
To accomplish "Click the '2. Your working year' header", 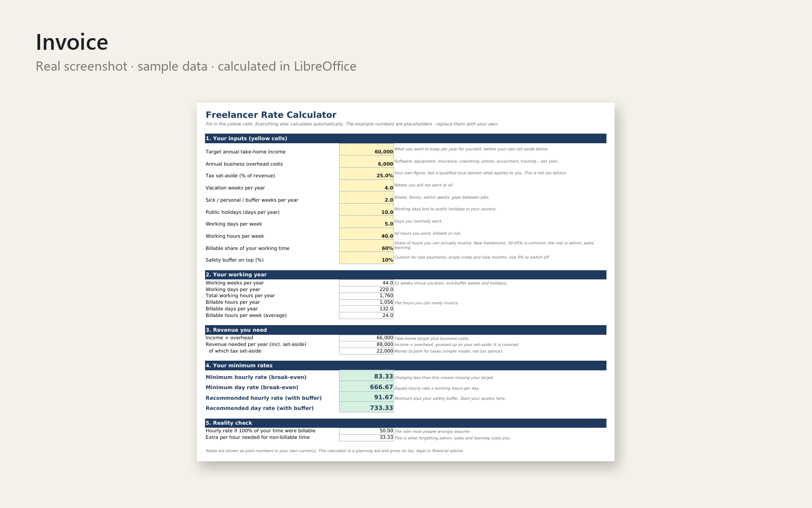I will [405, 275].
